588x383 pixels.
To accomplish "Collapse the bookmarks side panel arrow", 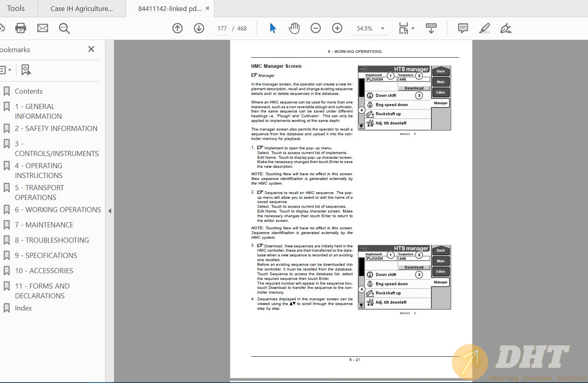I will (x=110, y=211).
